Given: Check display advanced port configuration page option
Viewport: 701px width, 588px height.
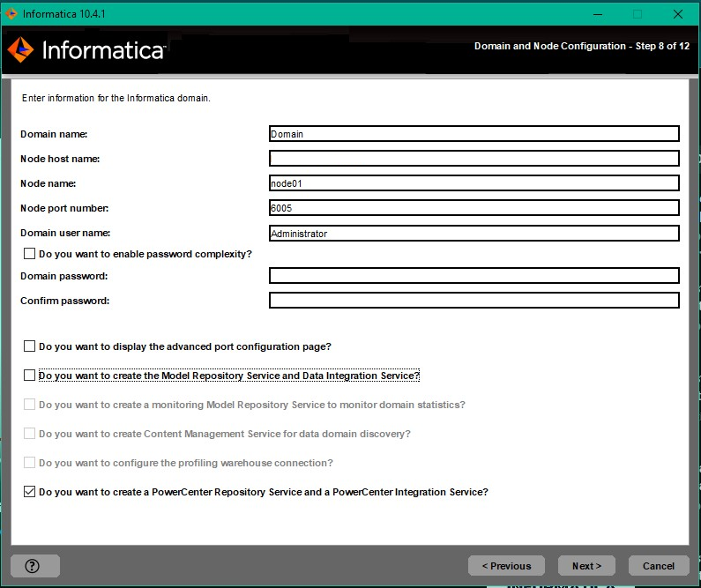Looking at the screenshot, I should tap(29, 346).
